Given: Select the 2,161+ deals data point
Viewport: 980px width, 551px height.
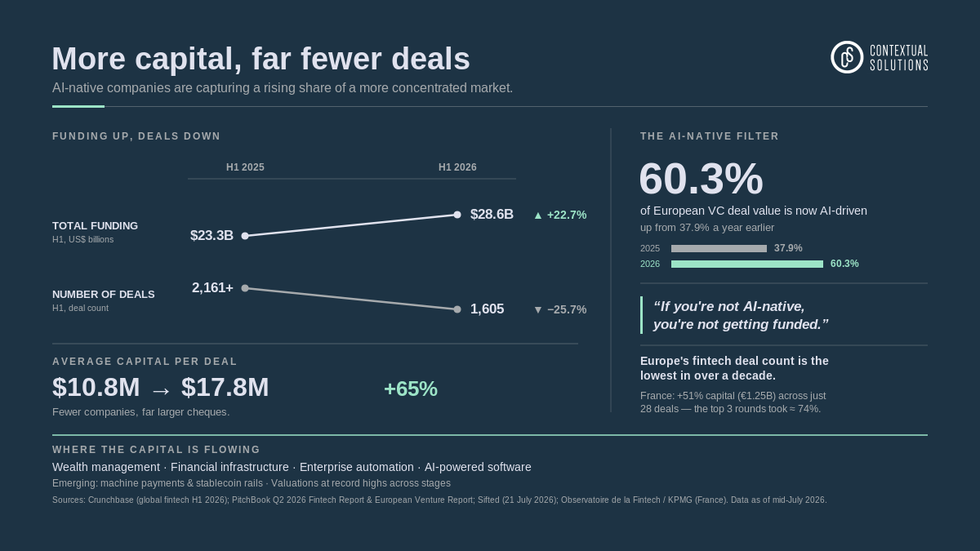Looking at the screenshot, I should [x=245, y=288].
